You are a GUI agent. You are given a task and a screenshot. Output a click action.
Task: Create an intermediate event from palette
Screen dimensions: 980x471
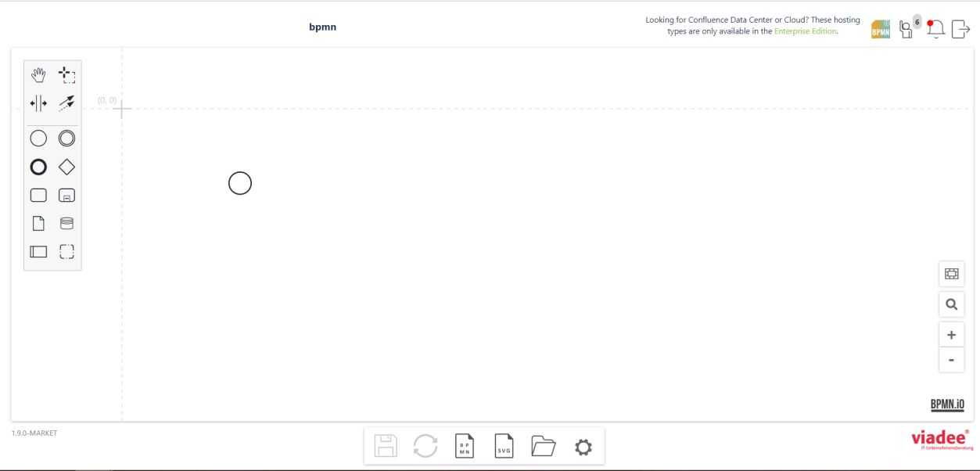coord(67,138)
